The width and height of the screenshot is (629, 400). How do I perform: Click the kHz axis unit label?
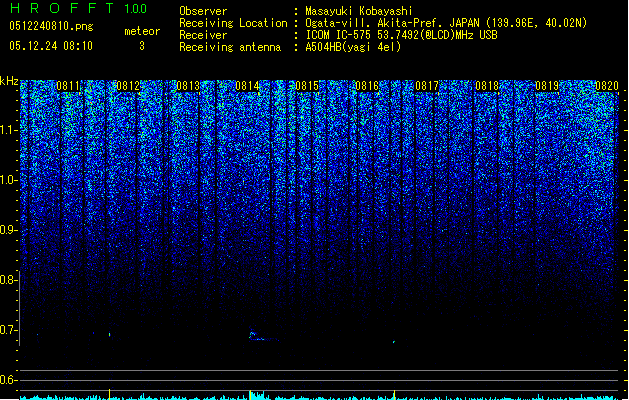click(x=9, y=81)
